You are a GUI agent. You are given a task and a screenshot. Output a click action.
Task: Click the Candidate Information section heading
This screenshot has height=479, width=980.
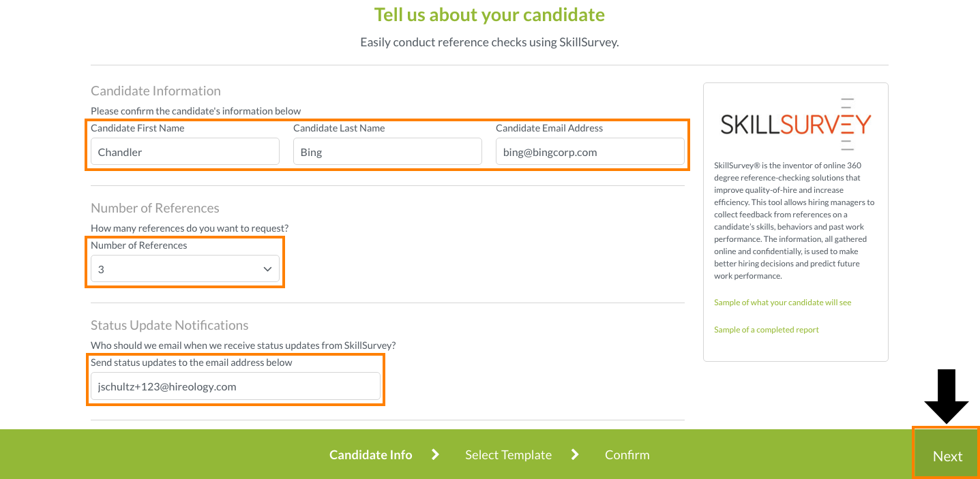[155, 91]
